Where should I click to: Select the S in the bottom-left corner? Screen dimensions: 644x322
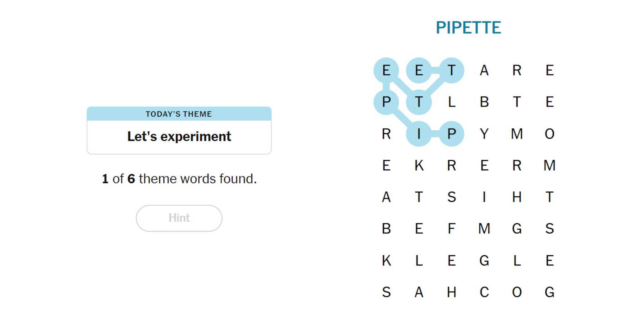point(386,292)
